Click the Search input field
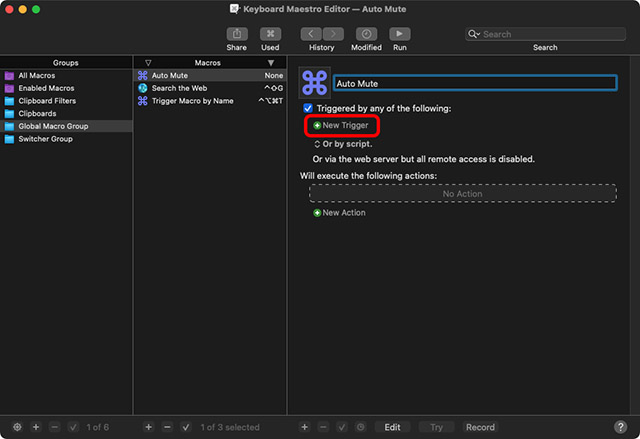This screenshot has width=640, height=439. tap(545, 34)
